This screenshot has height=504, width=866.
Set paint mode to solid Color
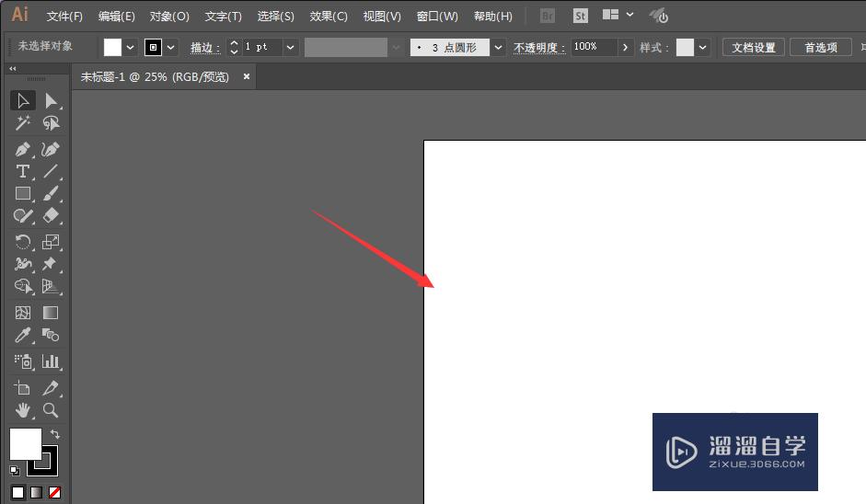coord(18,492)
